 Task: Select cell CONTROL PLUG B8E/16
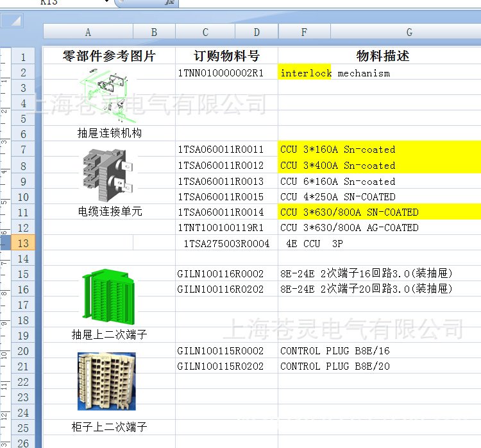click(335, 351)
